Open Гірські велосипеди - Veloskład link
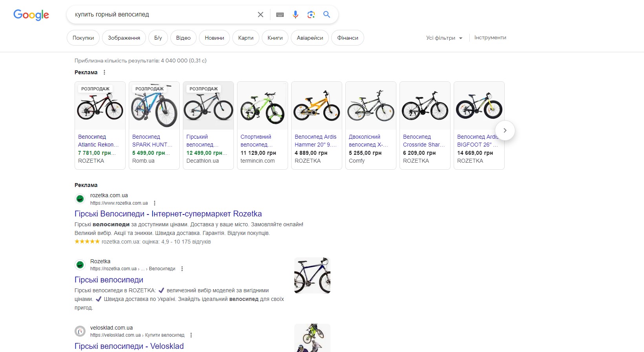Image resolution: width=644 pixels, height=352 pixels. (x=129, y=346)
